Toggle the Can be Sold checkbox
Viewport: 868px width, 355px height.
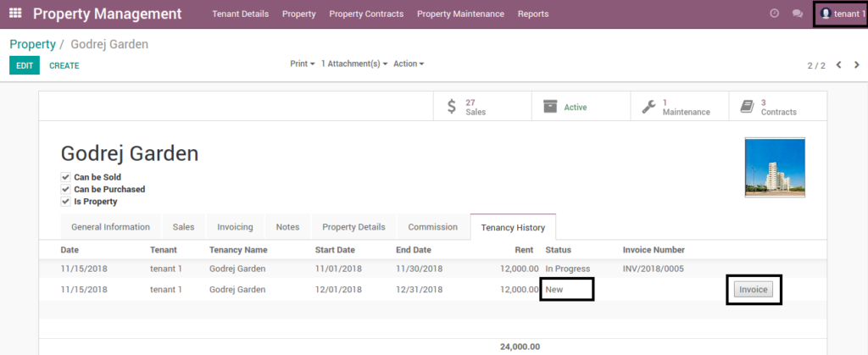coord(65,177)
